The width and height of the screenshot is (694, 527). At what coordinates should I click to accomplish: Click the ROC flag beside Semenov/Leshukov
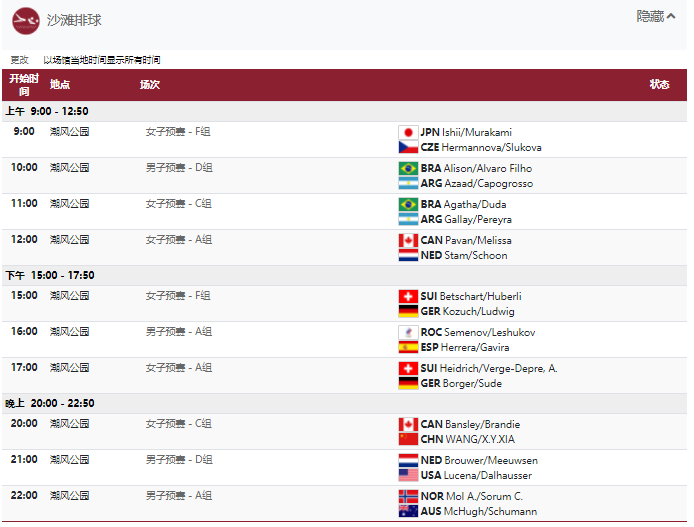(x=408, y=332)
